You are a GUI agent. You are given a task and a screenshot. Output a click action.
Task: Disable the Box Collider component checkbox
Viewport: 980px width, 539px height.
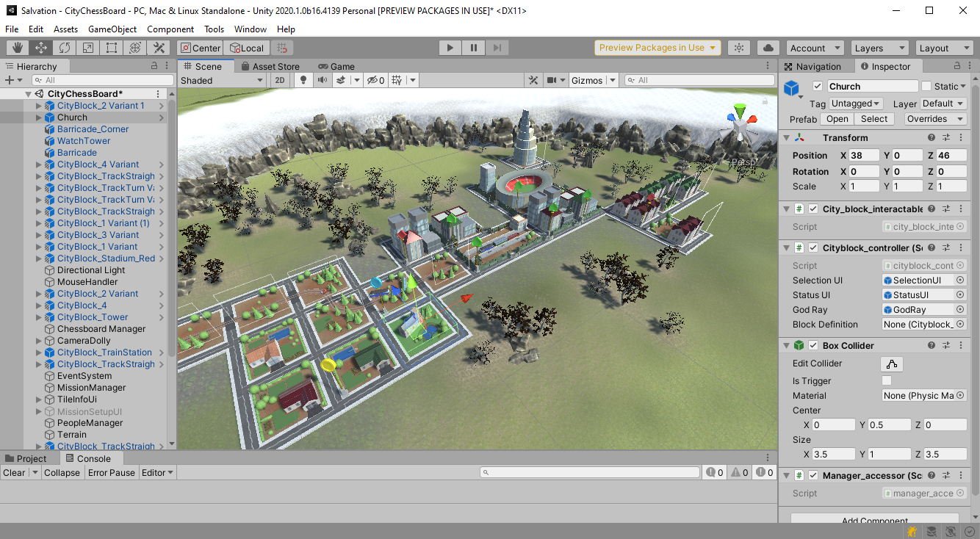click(813, 345)
